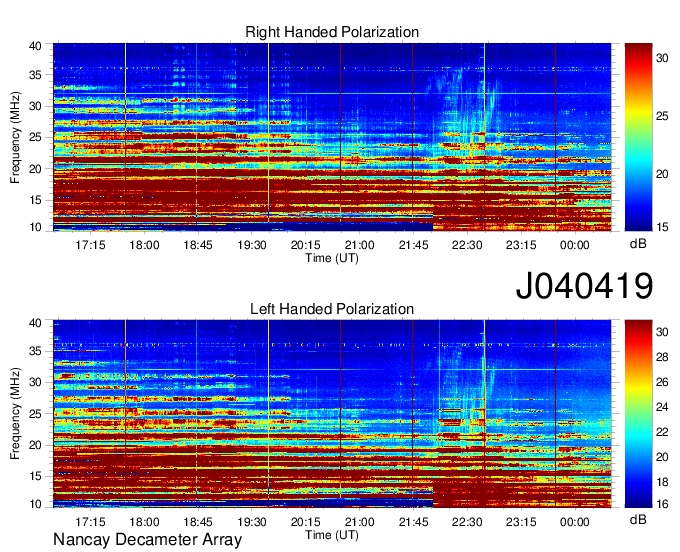This screenshot has height=552, width=680.
Task: Click "28" on the Left Handed color bar scale
Action: pos(662,357)
